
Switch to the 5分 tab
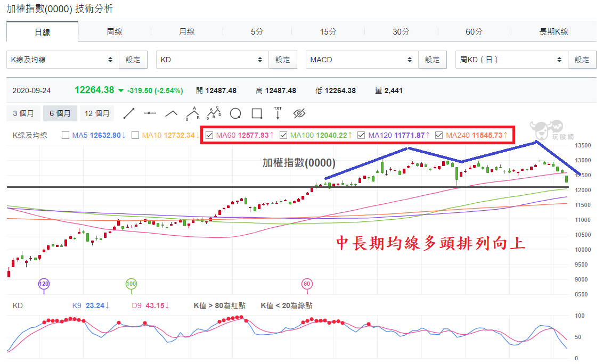pos(257,32)
